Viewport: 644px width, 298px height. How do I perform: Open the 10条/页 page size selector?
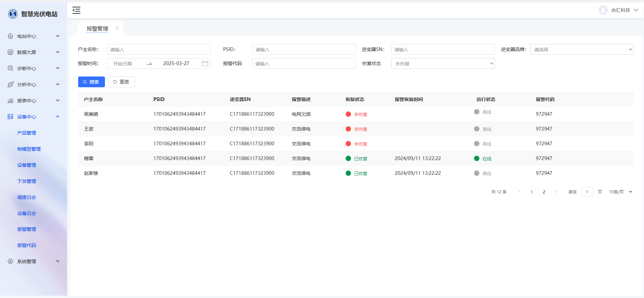(620, 192)
